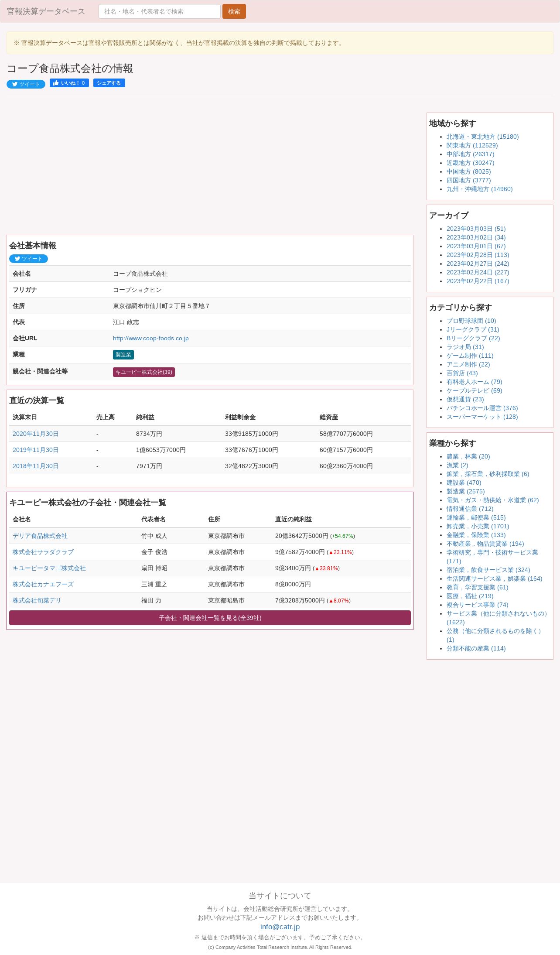Open the 2019年11月30日 settlement entry

(36, 450)
